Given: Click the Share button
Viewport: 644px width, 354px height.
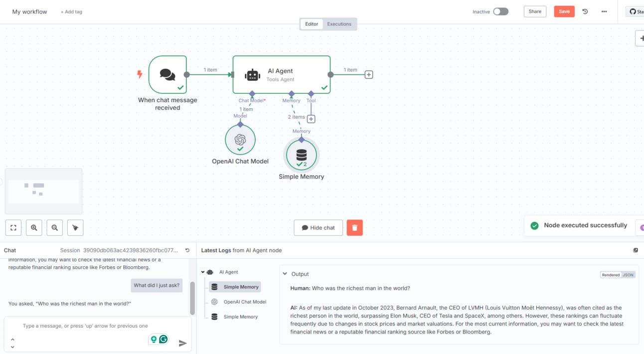Looking at the screenshot, I should (535, 11).
